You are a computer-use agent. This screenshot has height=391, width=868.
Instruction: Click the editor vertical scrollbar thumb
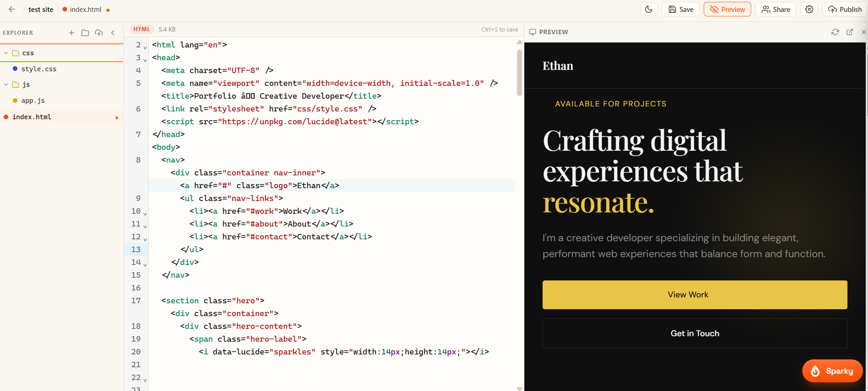point(519,73)
